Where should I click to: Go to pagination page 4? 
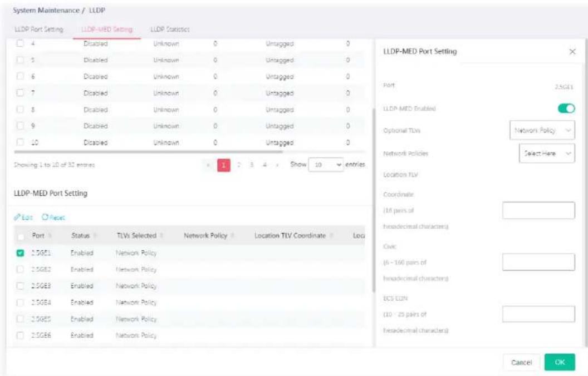[x=264, y=165]
